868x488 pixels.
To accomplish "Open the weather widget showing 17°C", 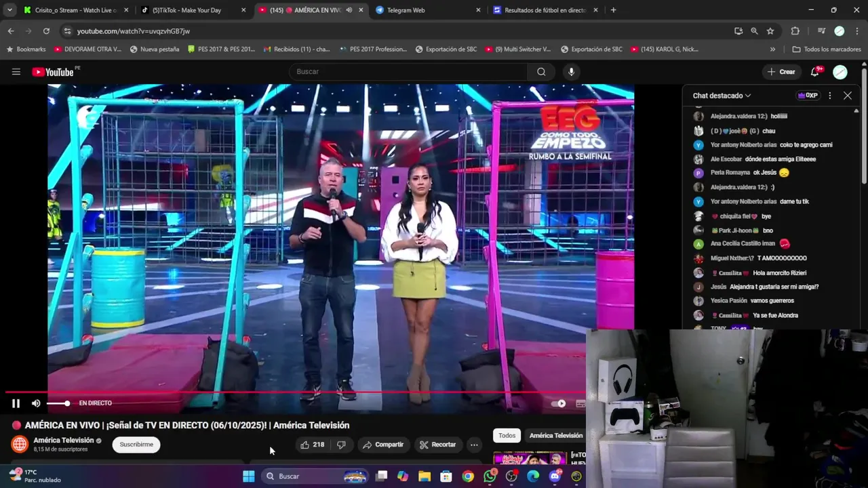I will tap(35, 476).
